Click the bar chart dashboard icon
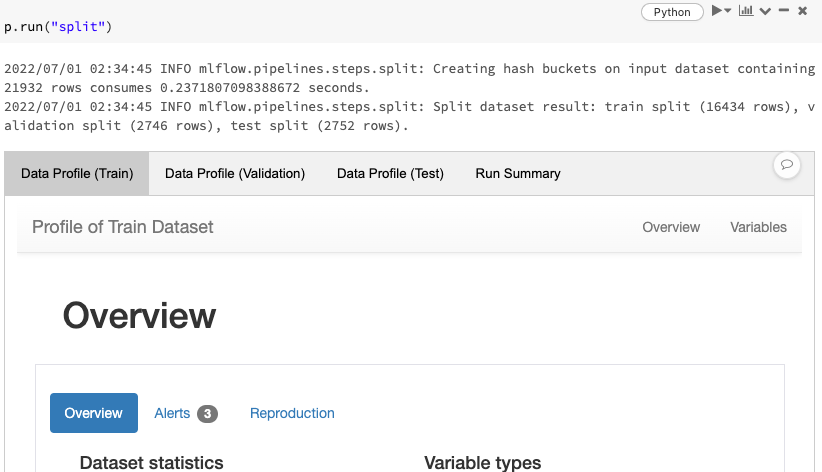 pyautogui.click(x=746, y=10)
